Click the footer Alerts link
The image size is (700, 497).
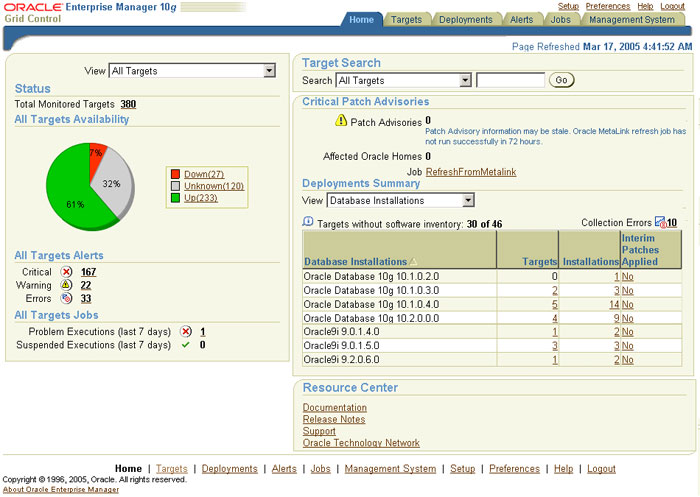[x=284, y=468]
